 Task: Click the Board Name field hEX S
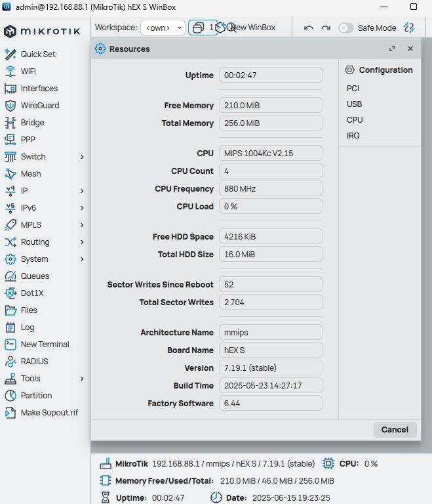[x=271, y=350]
